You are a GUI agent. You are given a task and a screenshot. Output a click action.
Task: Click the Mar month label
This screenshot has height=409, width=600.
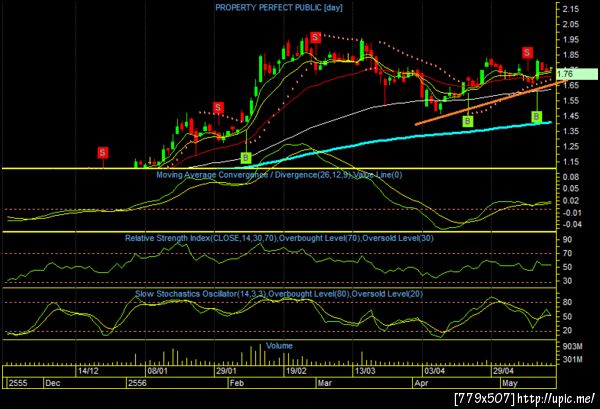coord(324,383)
